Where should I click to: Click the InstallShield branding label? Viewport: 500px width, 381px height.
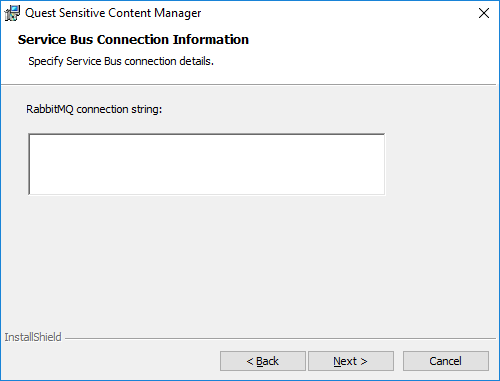click(33, 337)
